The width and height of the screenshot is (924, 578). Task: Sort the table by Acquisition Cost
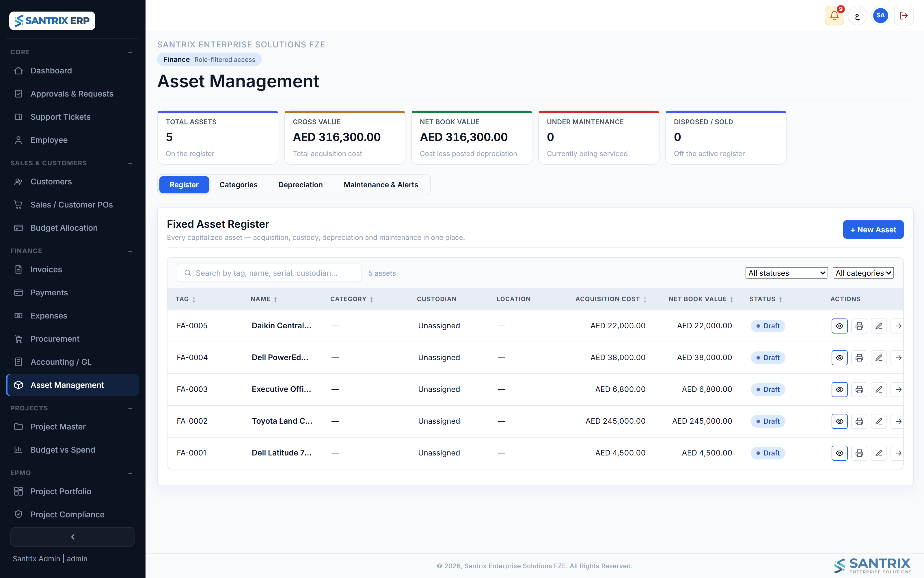(611, 299)
